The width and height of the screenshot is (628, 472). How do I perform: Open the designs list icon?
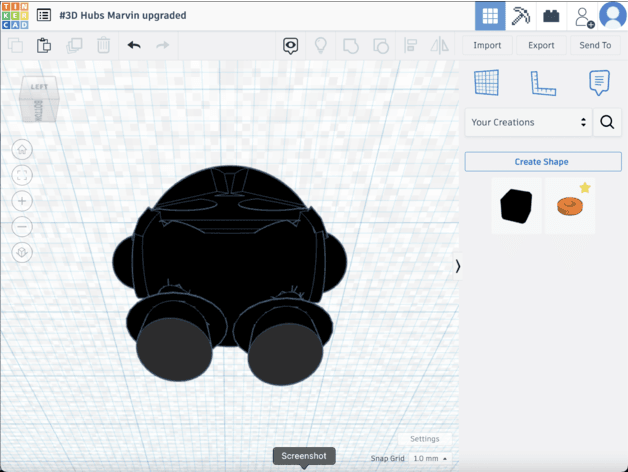pos(44,15)
